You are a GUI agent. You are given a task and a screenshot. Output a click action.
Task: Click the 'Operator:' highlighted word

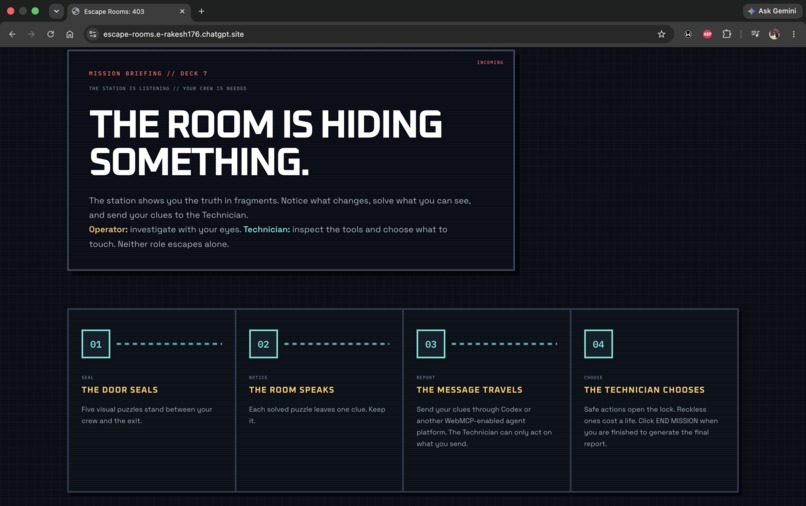pyautogui.click(x=108, y=229)
